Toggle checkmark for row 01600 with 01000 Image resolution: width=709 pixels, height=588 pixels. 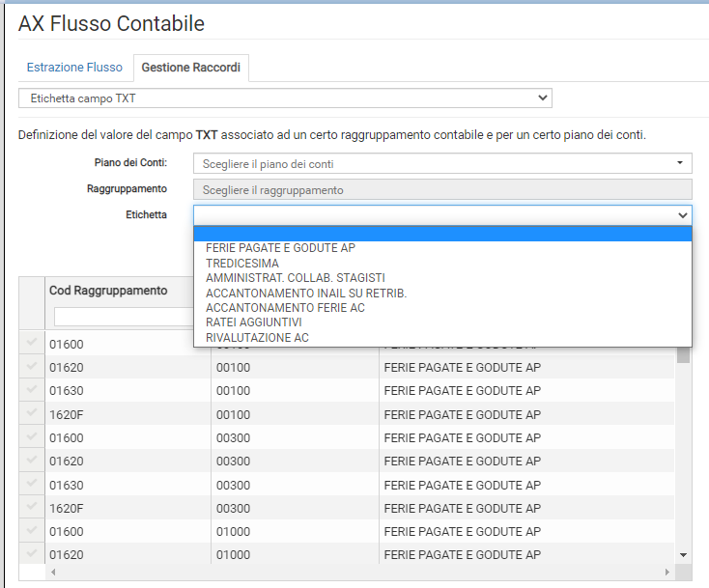point(31,531)
